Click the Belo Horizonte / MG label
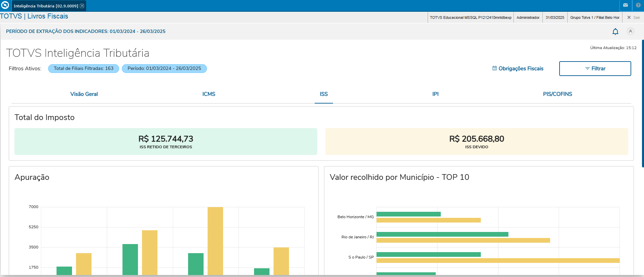 point(355,217)
